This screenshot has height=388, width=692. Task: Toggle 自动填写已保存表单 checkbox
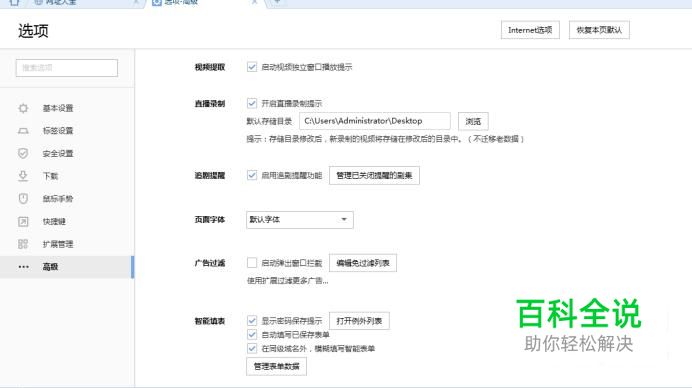coord(252,334)
